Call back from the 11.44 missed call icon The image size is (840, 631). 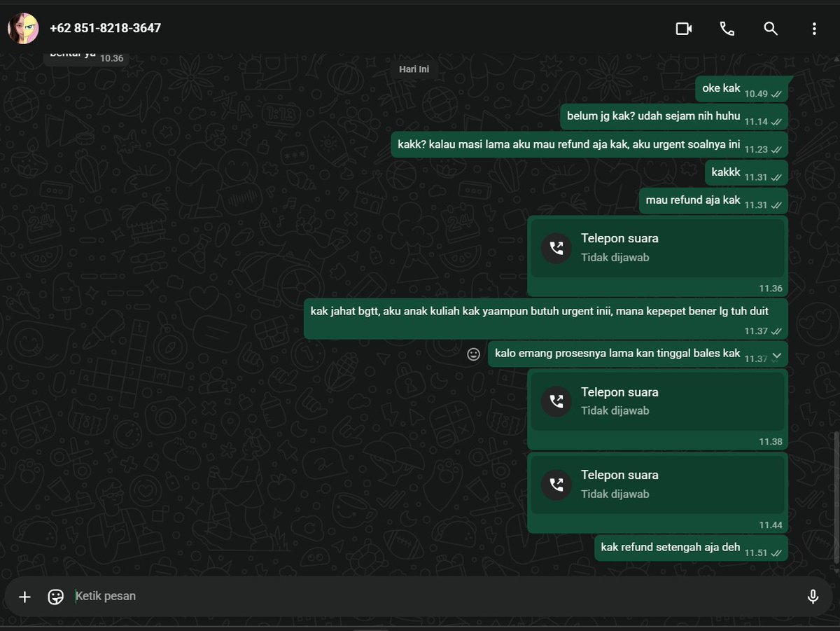pos(556,485)
